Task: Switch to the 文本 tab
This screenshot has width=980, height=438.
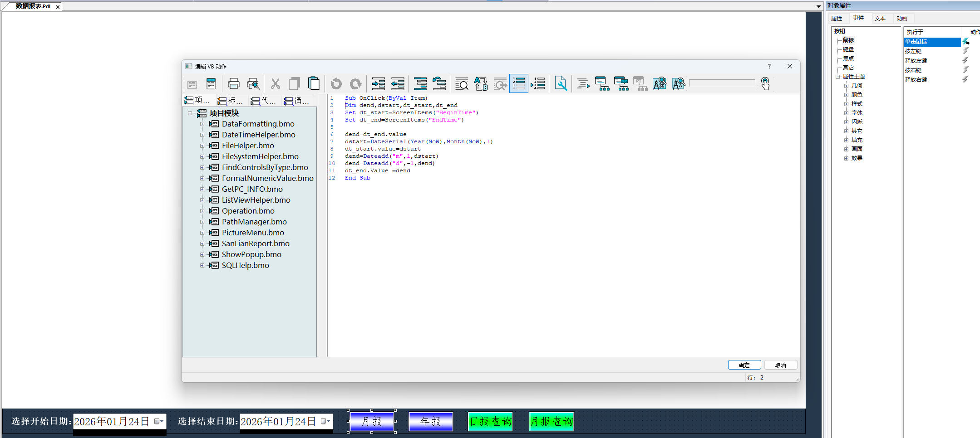Action: [x=880, y=18]
